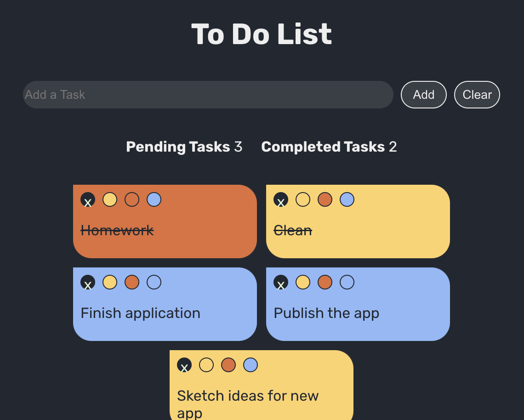Change Clean card color to blue
This screenshot has width=524, height=420.
[x=347, y=199]
